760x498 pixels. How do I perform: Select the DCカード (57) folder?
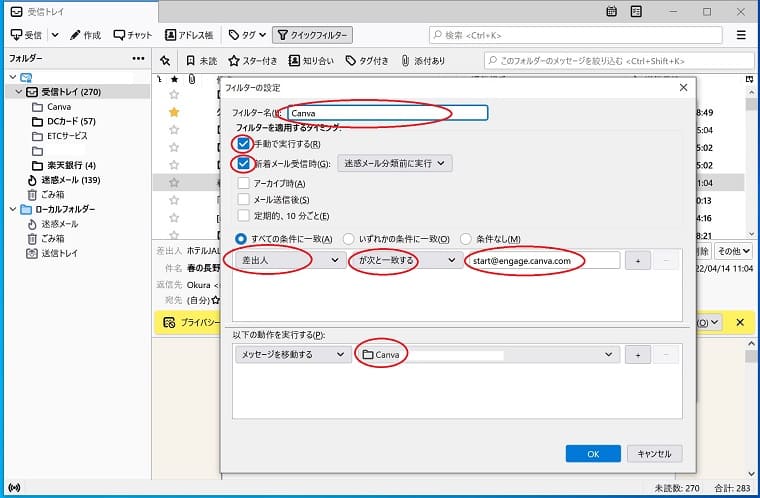(x=71, y=121)
